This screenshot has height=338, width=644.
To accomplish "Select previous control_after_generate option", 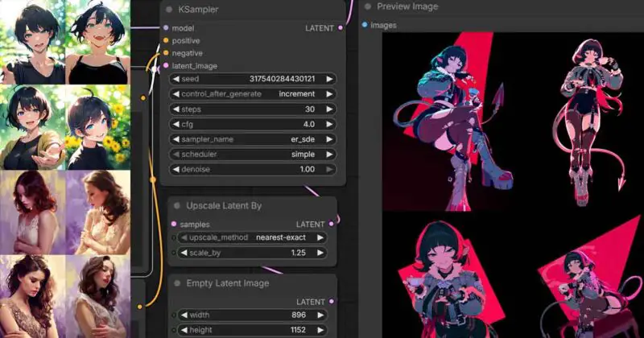I will pos(176,93).
